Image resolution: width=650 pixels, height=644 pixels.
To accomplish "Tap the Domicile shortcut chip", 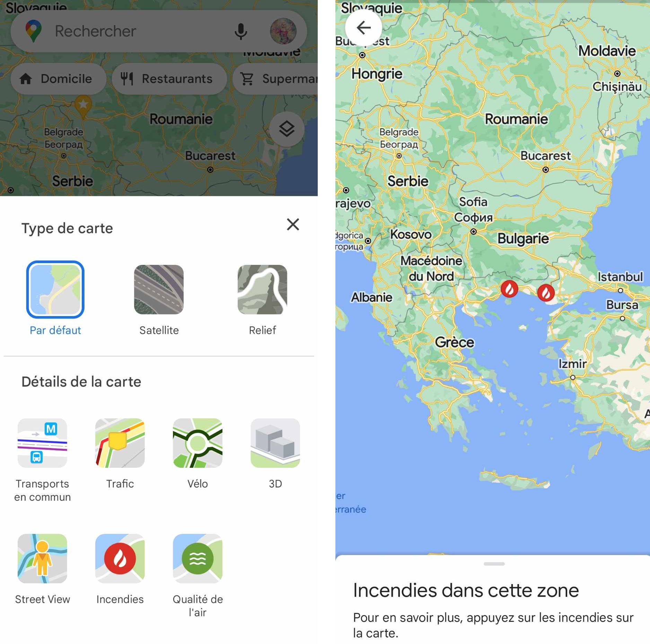I will coord(58,79).
